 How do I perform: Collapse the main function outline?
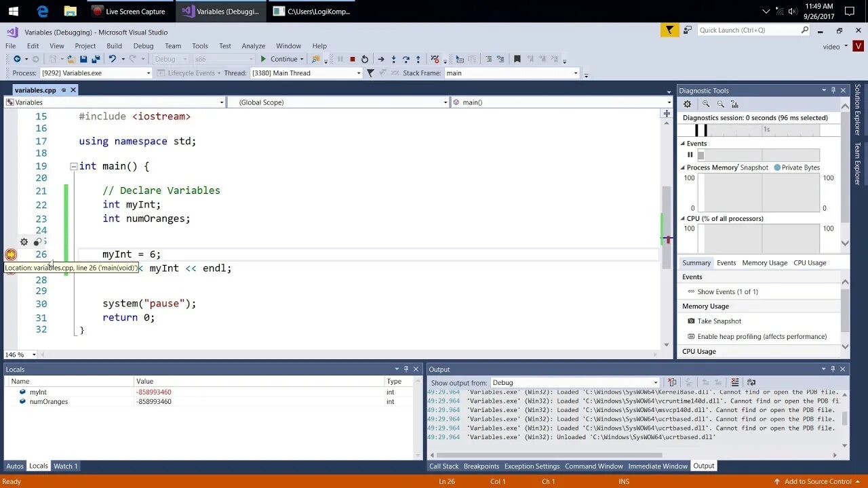click(73, 166)
